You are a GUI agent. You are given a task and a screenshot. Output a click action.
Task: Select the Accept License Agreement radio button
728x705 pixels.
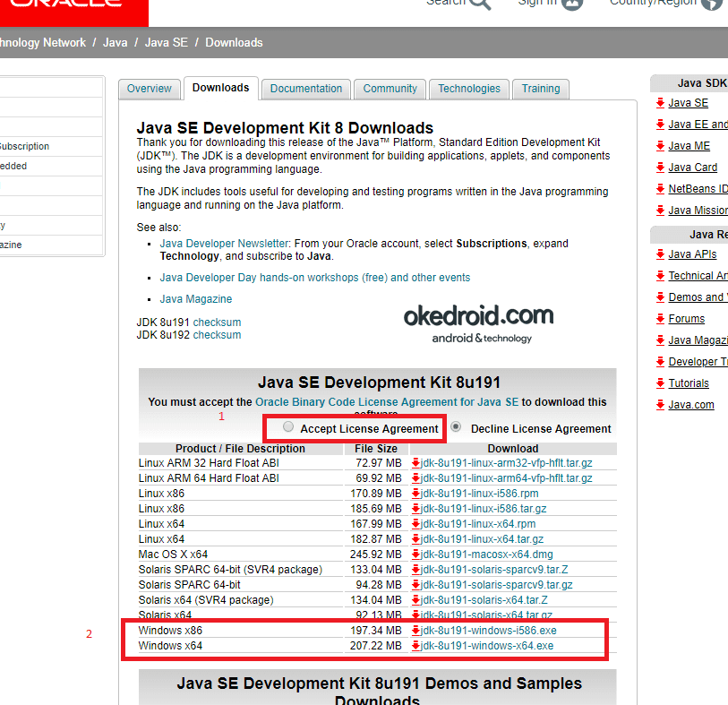(x=287, y=427)
